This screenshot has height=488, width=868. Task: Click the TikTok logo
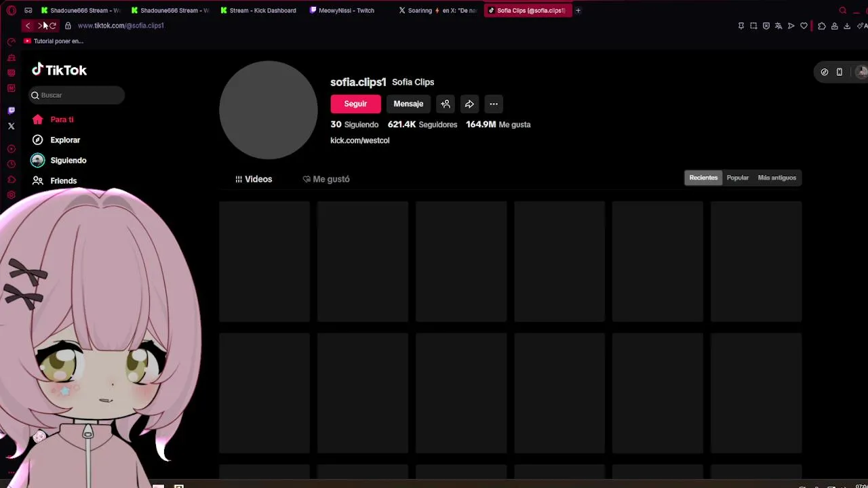pyautogui.click(x=59, y=70)
